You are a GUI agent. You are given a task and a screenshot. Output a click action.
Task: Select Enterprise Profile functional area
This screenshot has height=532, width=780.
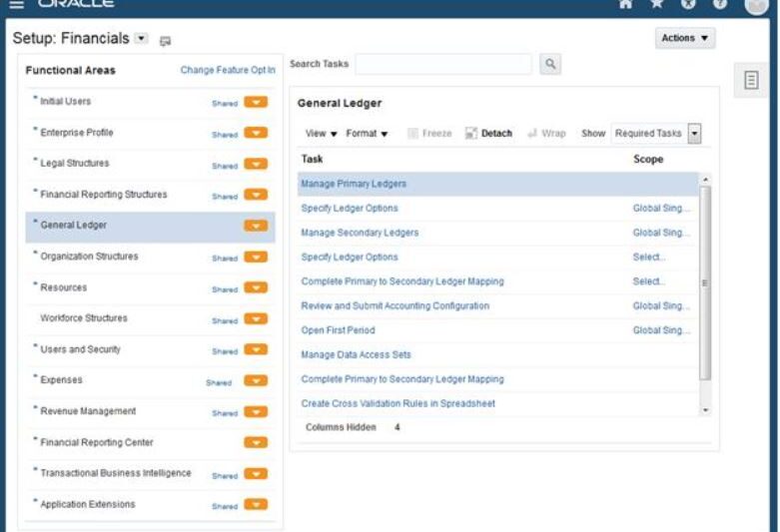pyautogui.click(x=77, y=133)
